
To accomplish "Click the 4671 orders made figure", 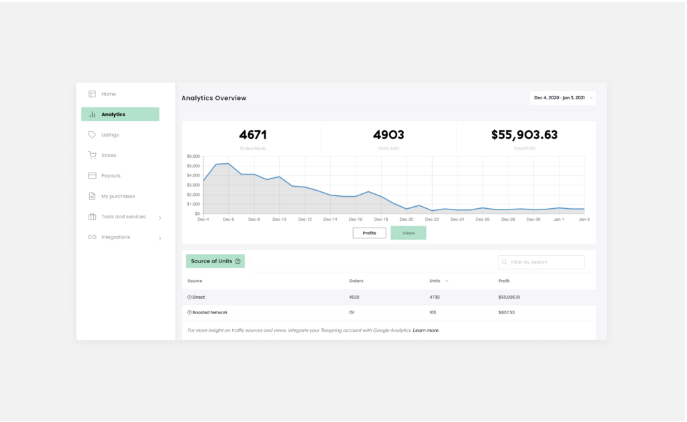I will tap(253, 135).
